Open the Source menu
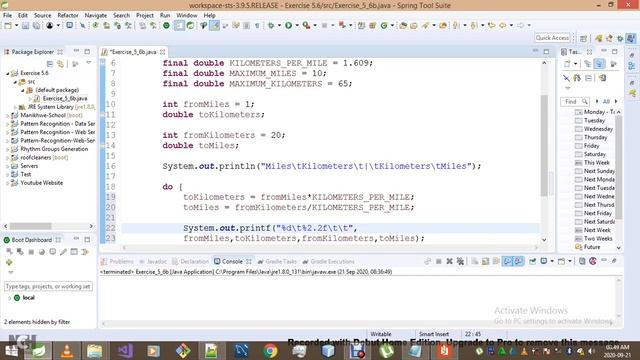Viewport: 640px width, 360px height. [42, 15]
